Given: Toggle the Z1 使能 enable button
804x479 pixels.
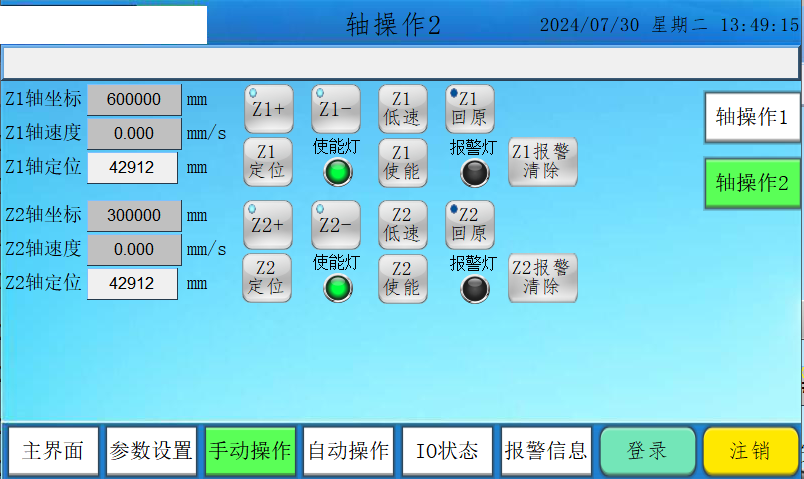Looking at the screenshot, I should (x=402, y=162).
